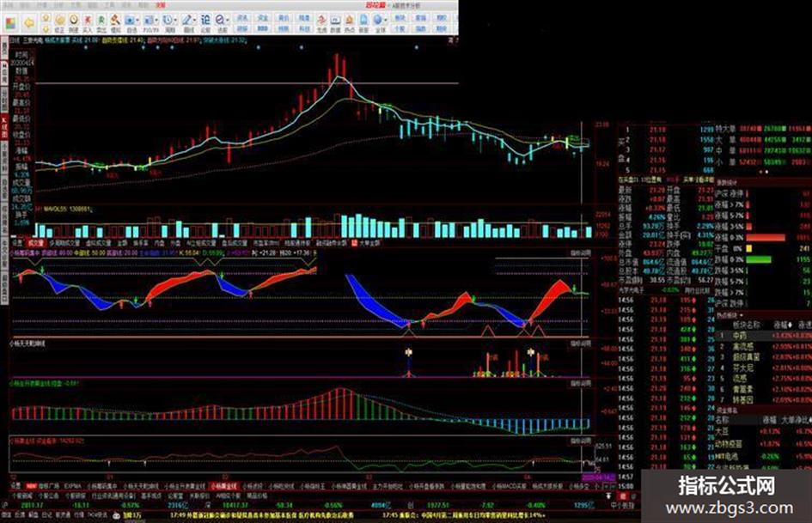Viewport: 812px width, 523px height.
Task: Click the colorful home icon in toolbar
Action: pos(11,23)
